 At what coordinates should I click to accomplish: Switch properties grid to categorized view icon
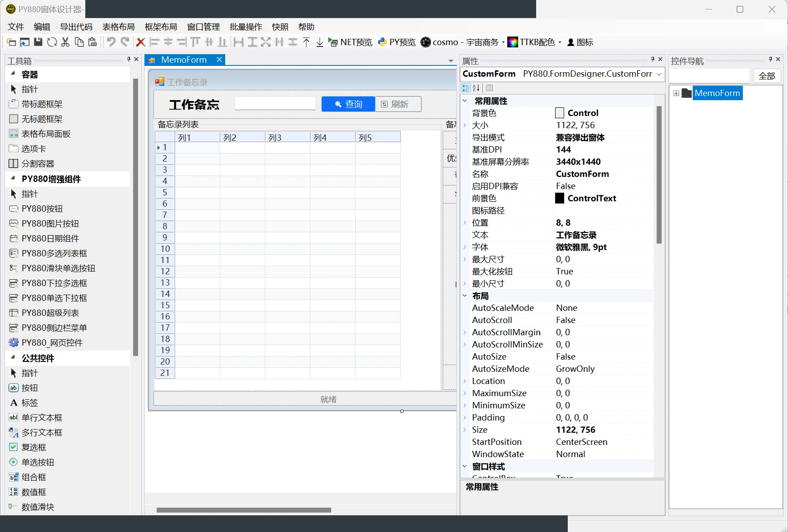(466, 88)
